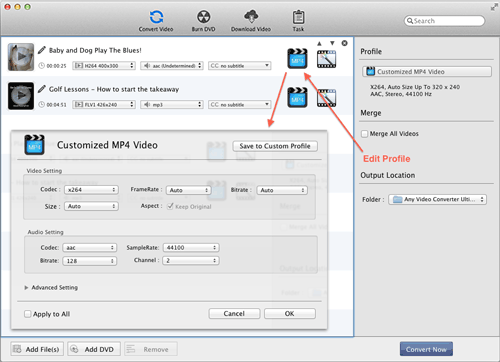The image size is (500, 362).
Task: Click the 00:04:51 duration text
Action: pos(56,105)
